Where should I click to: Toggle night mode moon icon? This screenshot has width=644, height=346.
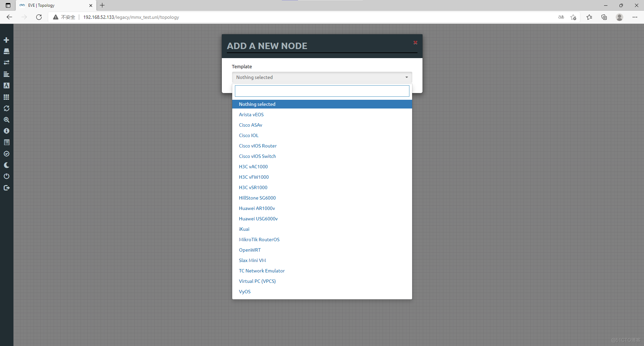(x=6, y=165)
